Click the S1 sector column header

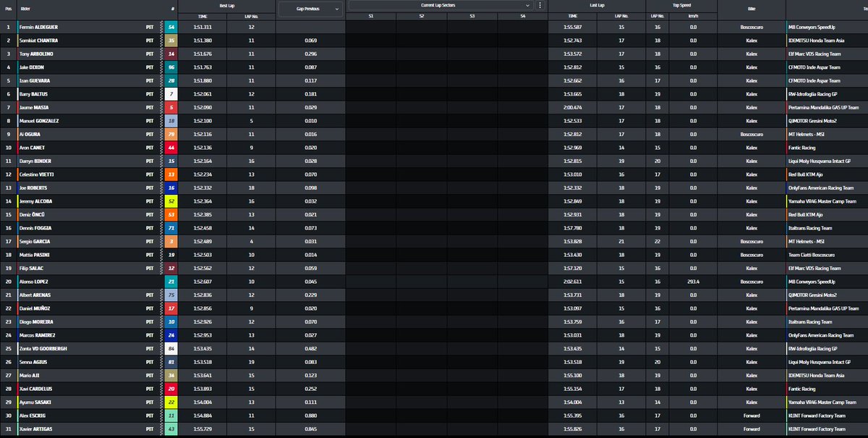pos(370,15)
